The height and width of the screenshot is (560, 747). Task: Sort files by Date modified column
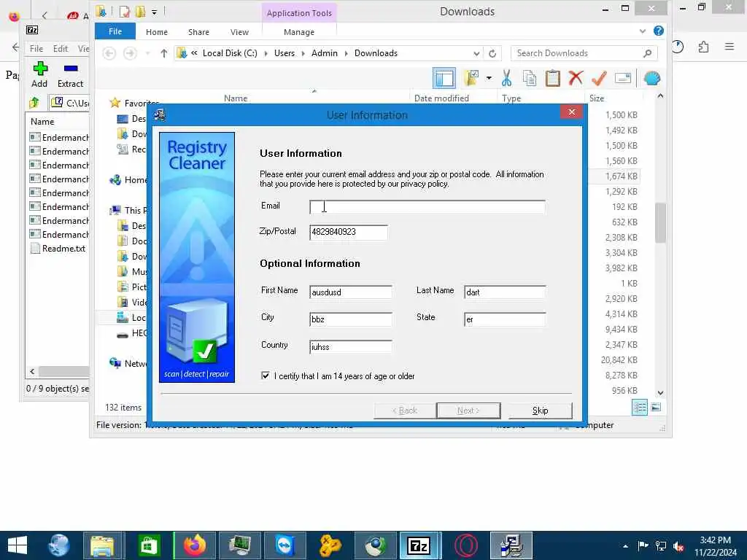(x=441, y=98)
